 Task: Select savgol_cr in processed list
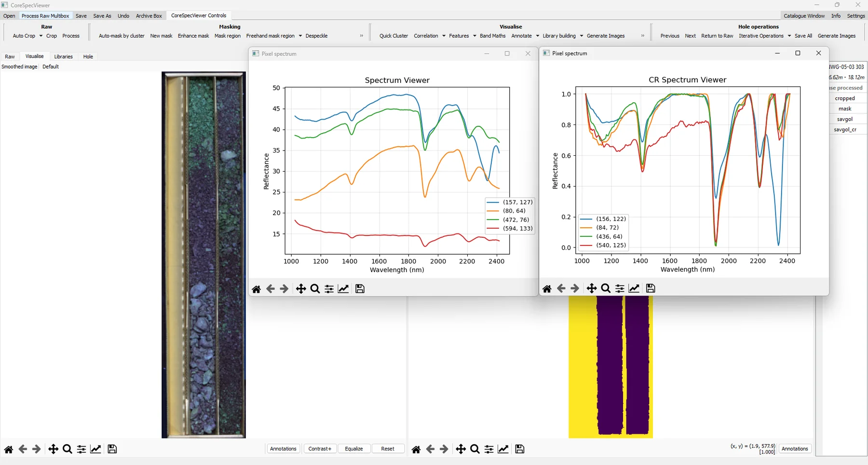coord(845,129)
